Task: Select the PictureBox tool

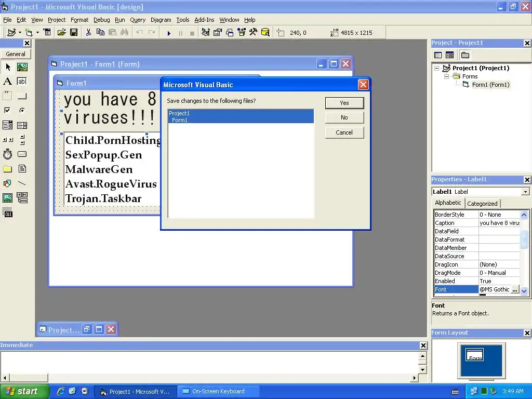Action: click(x=22, y=67)
